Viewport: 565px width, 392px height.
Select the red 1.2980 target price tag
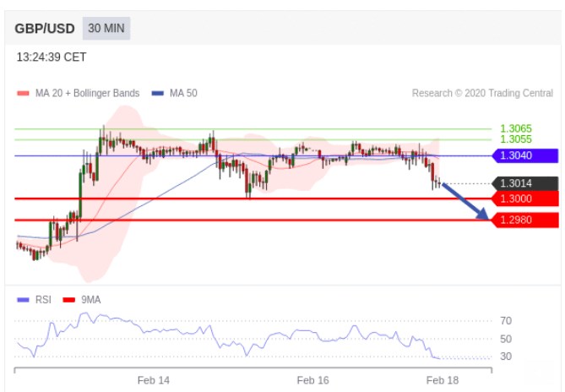click(524, 220)
